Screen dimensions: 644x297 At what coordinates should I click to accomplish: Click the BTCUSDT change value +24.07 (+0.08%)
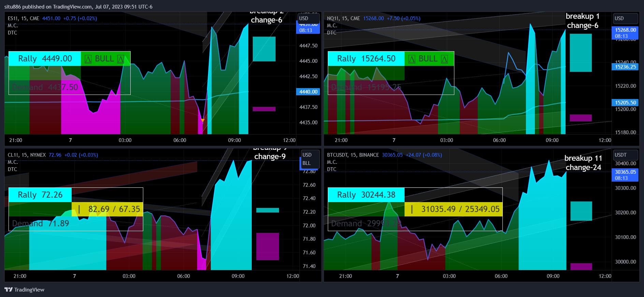tap(424, 155)
